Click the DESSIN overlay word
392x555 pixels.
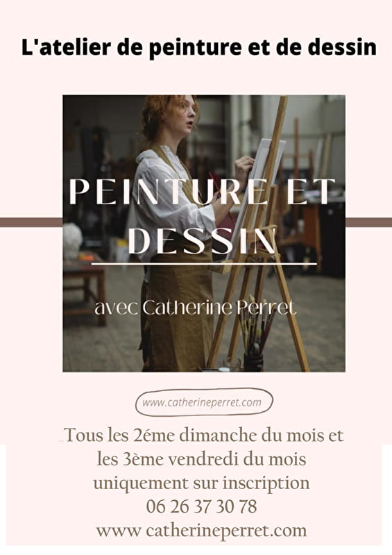[202, 241]
